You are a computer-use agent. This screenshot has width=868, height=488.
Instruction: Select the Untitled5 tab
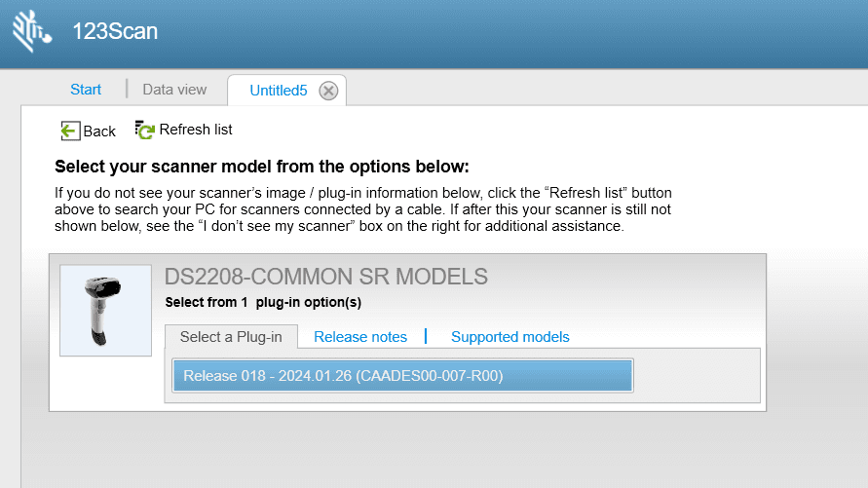coord(278,91)
